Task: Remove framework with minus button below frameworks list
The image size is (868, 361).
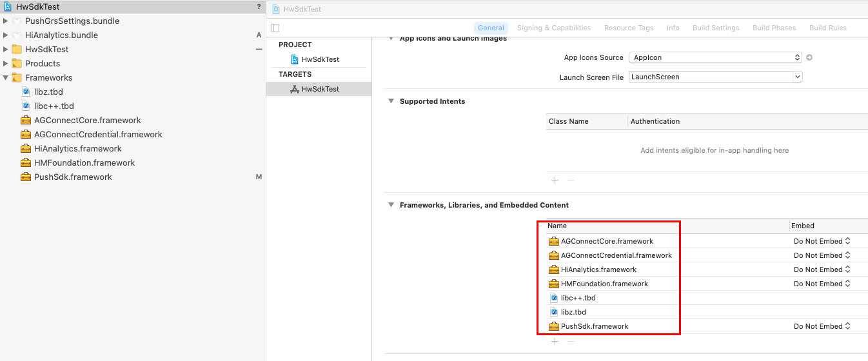Action: click(570, 342)
